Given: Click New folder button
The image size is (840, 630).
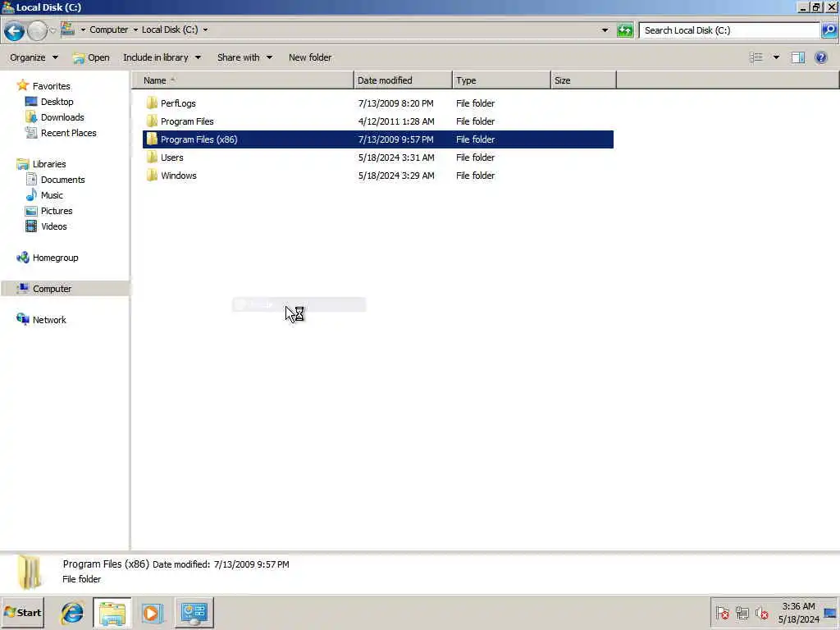Looking at the screenshot, I should coord(310,57).
